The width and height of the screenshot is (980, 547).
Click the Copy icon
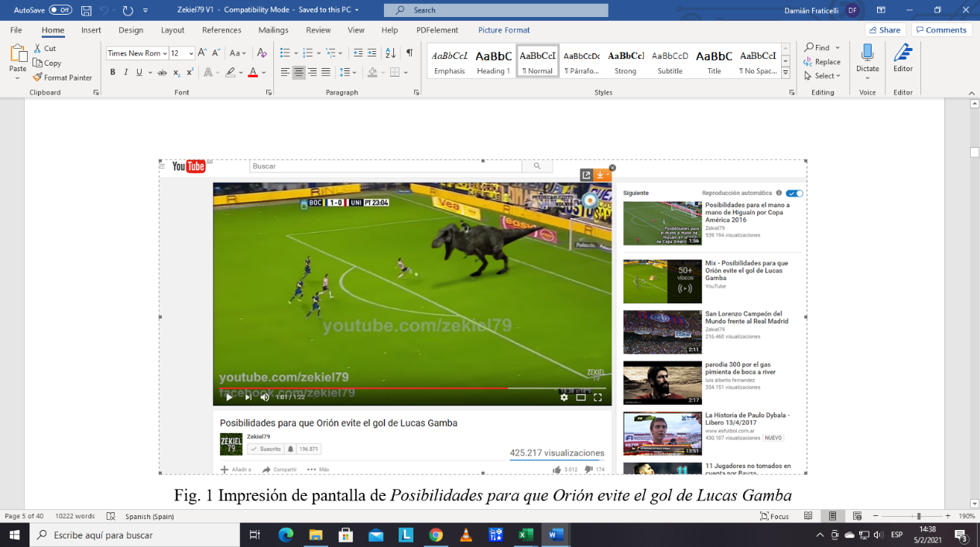click(38, 63)
